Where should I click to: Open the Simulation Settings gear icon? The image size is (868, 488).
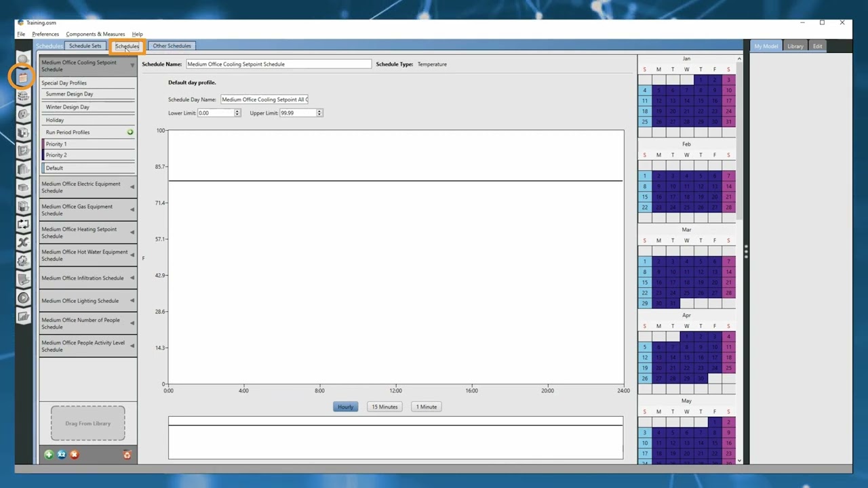(23, 260)
